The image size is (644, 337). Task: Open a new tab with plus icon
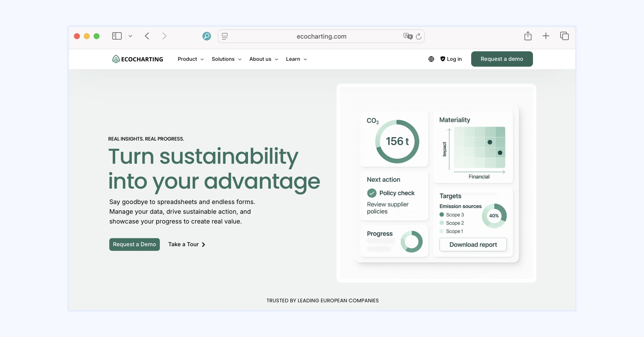tap(546, 36)
